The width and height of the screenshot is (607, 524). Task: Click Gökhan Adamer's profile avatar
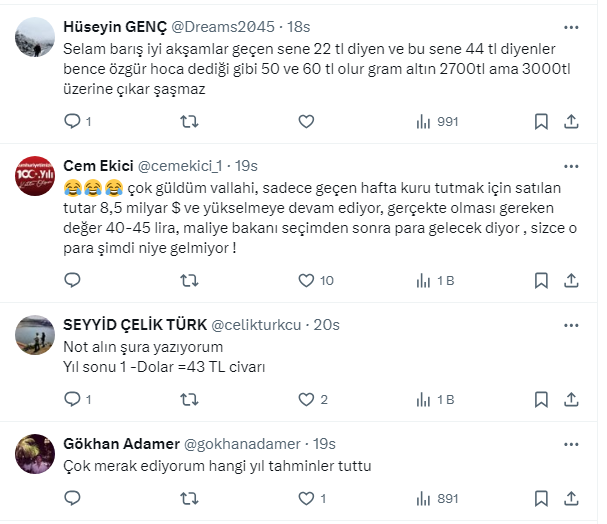tap(35, 454)
